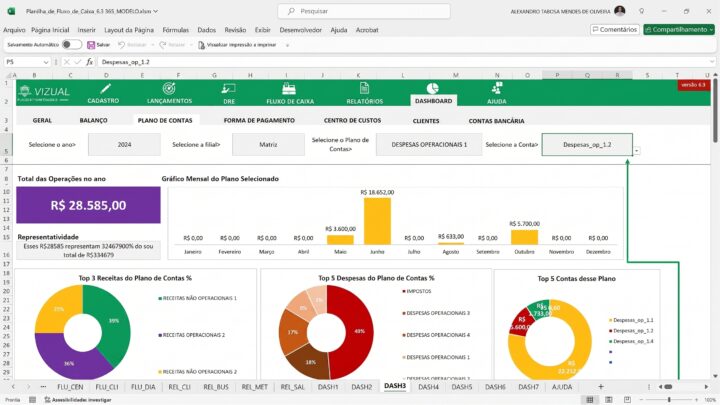Expand the Name Box dropdown
The image size is (720, 405).
(46, 62)
